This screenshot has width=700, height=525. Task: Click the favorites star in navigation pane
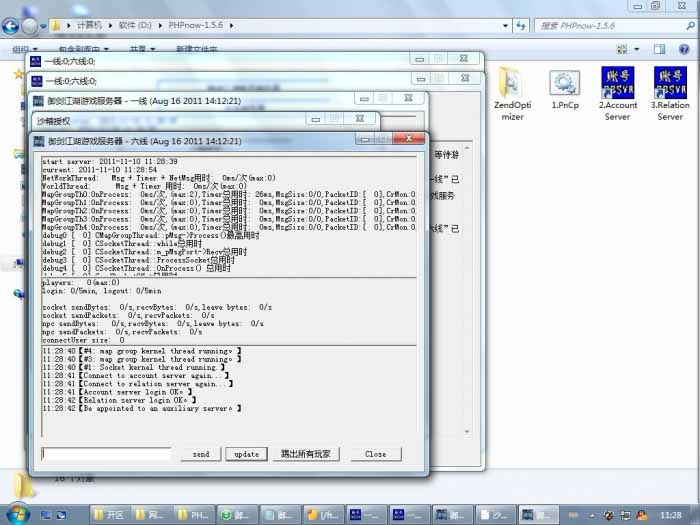(17, 73)
